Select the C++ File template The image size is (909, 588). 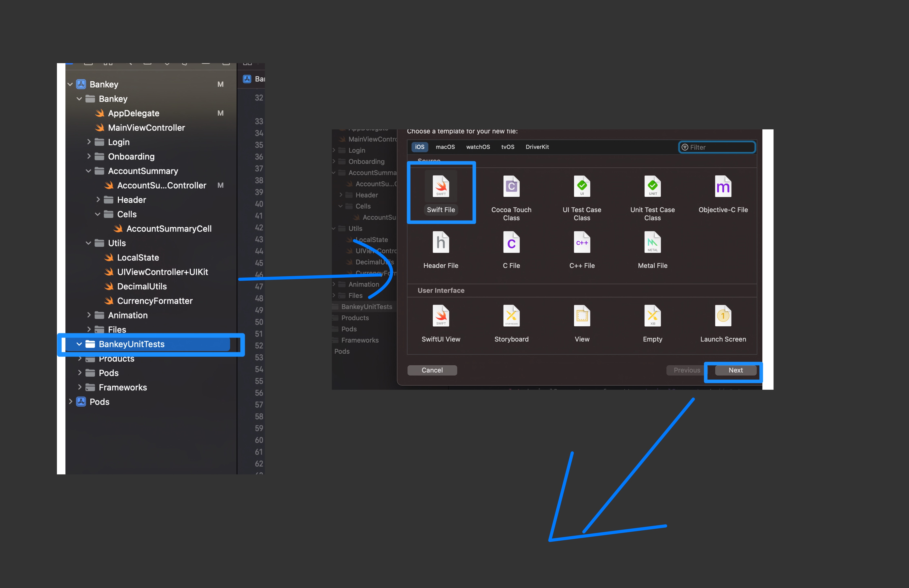click(582, 250)
